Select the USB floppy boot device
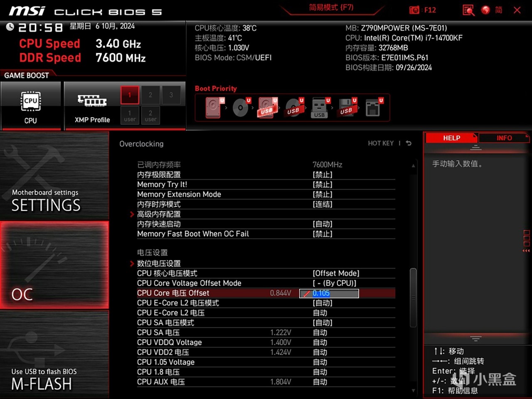The width and height of the screenshot is (532, 399). pyautogui.click(x=346, y=108)
